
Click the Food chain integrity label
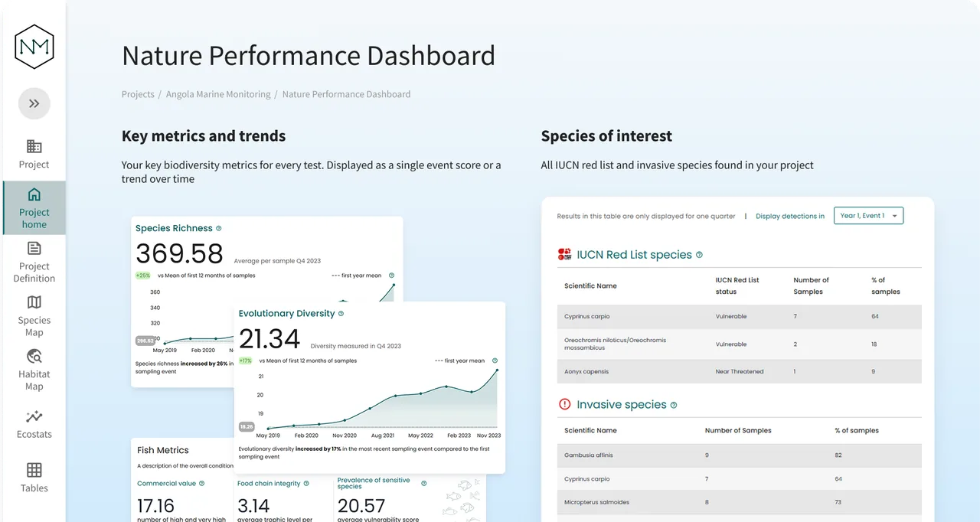[269, 484]
